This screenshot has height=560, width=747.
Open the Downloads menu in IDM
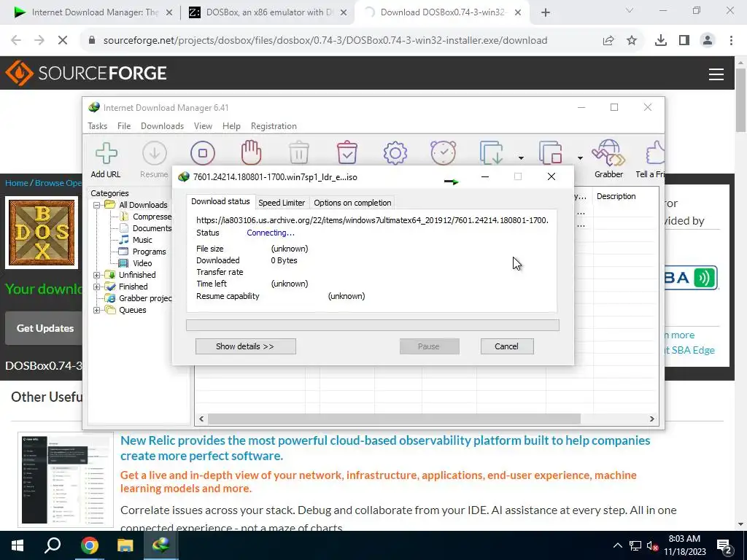coord(162,126)
